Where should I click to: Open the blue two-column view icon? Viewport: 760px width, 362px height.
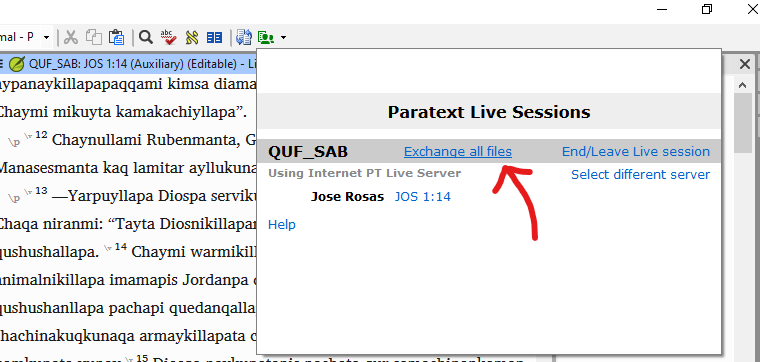(x=214, y=37)
